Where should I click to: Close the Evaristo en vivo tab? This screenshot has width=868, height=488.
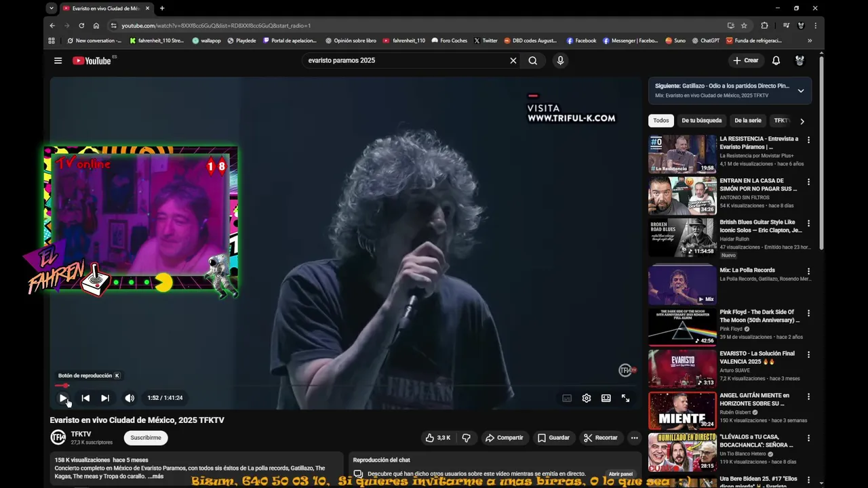147,8
